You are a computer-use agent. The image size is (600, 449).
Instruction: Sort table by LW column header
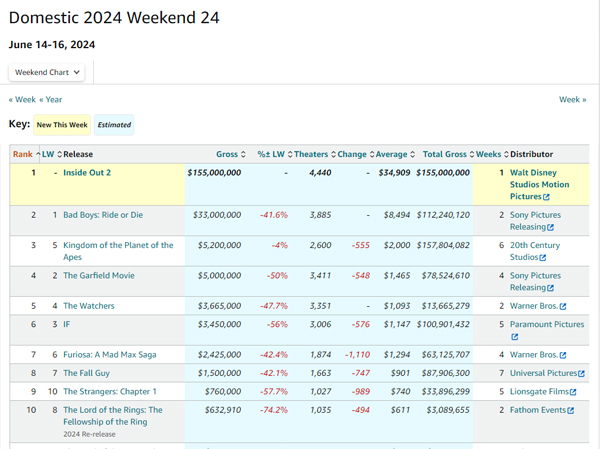click(x=48, y=154)
